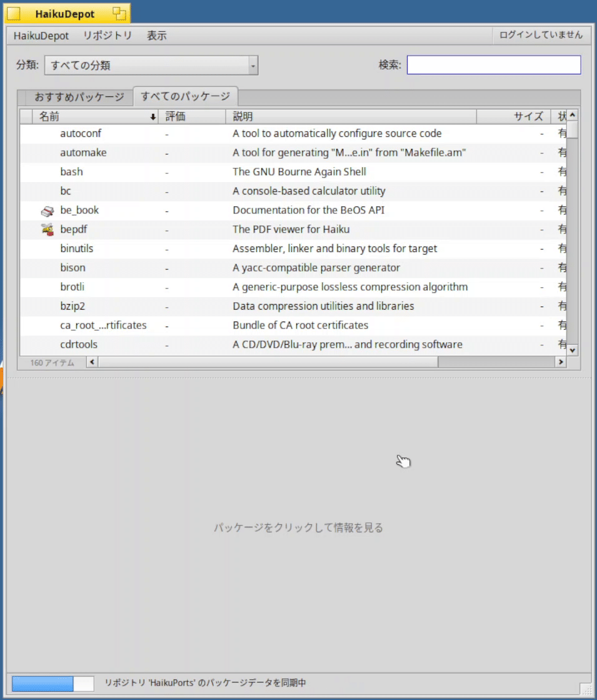
Task: Click the horizontal scroll left arrow
Action: point(93,362)
